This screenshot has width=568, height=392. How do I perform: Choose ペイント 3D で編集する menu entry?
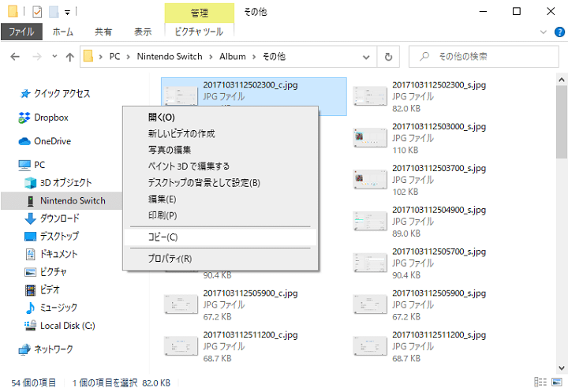[x=220, y=166]
